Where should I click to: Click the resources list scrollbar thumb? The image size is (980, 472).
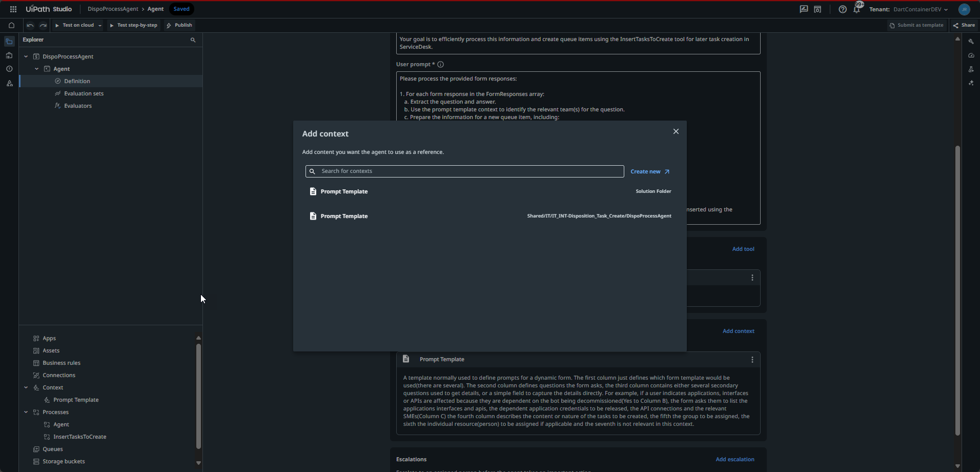coord(198,396)
